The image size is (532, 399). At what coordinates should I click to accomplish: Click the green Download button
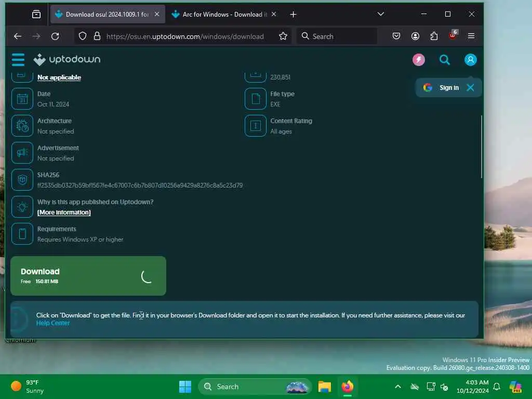click(88, 276)
